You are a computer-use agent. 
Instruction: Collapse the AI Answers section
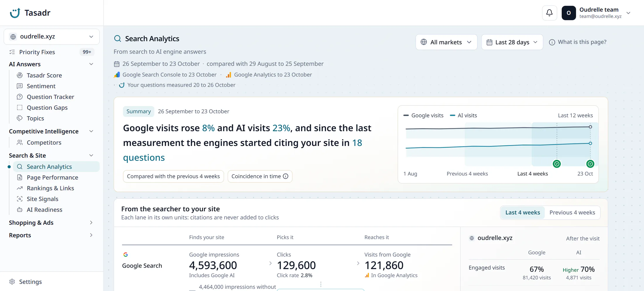91,64
